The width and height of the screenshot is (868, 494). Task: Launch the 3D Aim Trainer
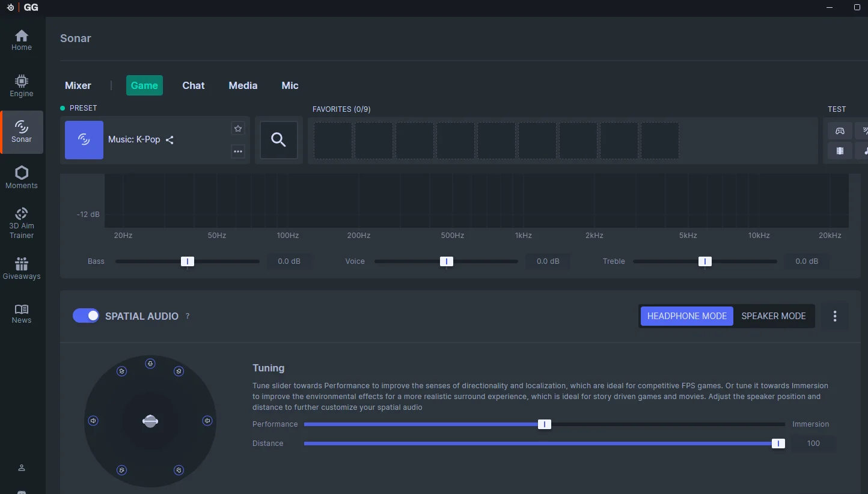[22, 223]
